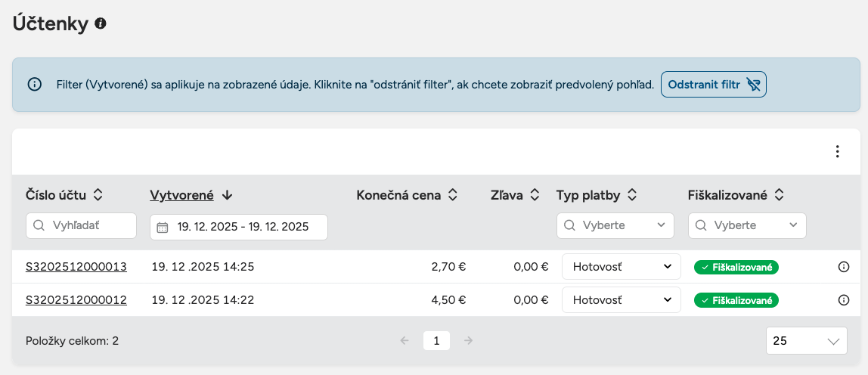Open receipt S3202512000012 link
Screen dimensions: 868x375
(x=76, y=300)
